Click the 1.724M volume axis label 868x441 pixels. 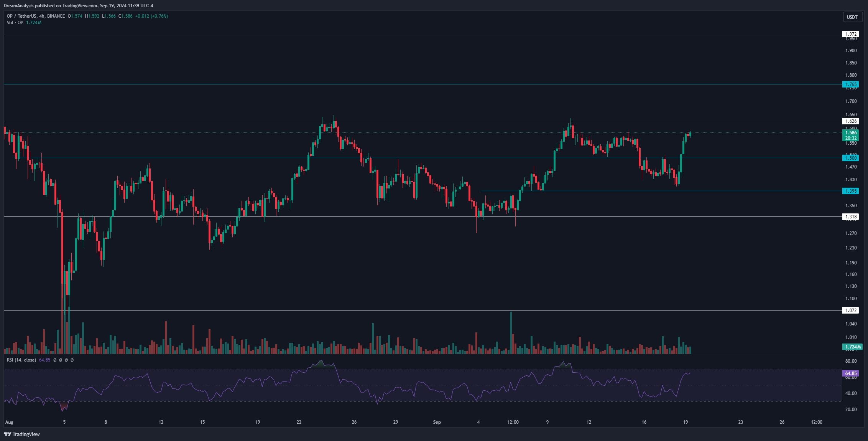[x=852, y=347]
